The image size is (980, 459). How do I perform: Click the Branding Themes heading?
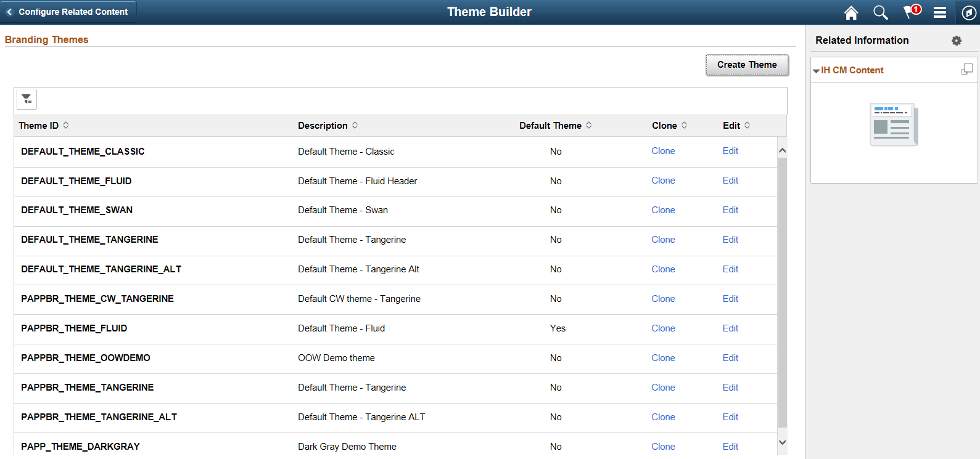pos(46,39)
